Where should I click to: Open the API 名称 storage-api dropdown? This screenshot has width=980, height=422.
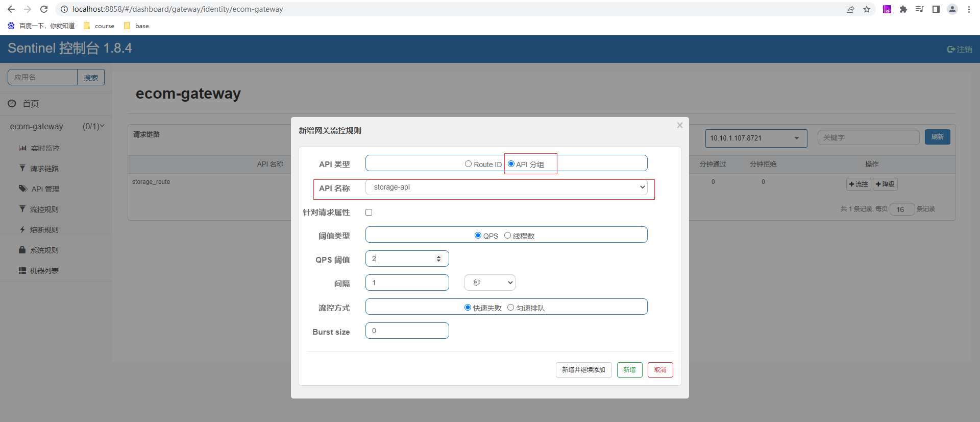tap(506, 187)
